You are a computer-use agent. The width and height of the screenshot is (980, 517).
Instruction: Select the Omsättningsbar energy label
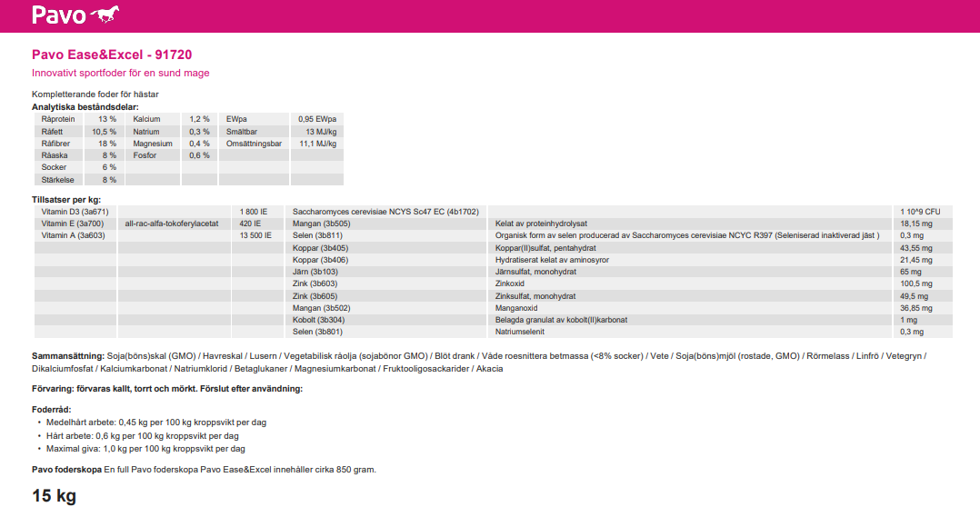254,144
